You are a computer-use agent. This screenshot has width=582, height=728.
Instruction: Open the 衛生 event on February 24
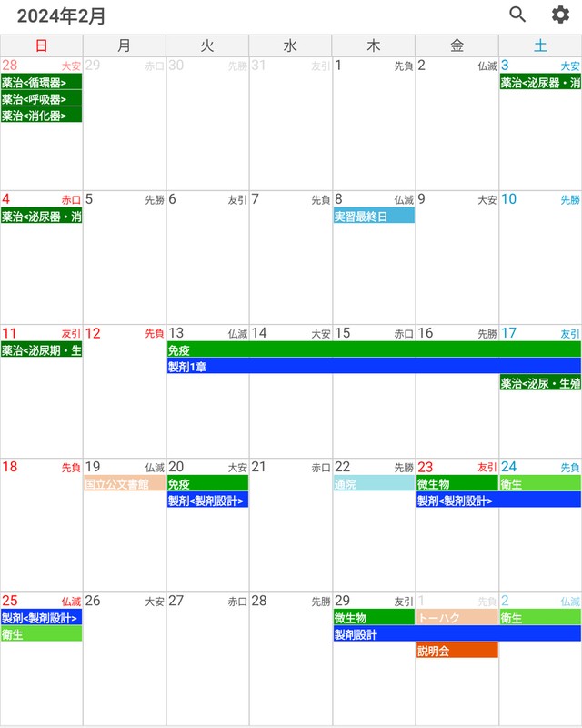(540, 483)
